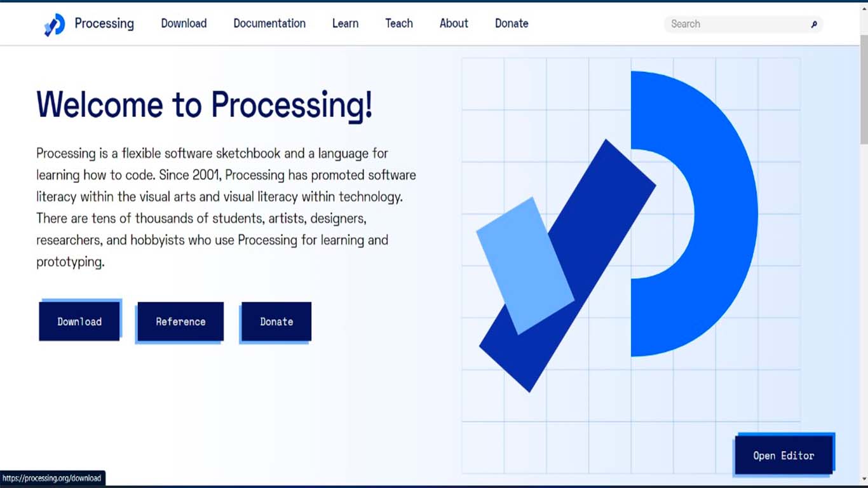Click the Reference button
This screenshot has width=868, height=488.
pyautogui.click(x=180, y=322)
